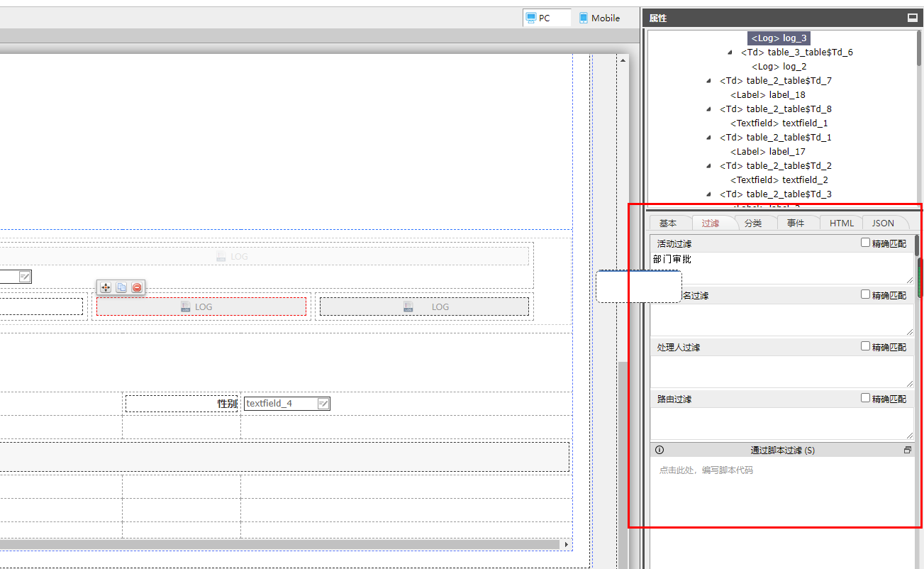Switch to Mobile preview mode
This screenshot has width=924, height=569.
[599, 18]
